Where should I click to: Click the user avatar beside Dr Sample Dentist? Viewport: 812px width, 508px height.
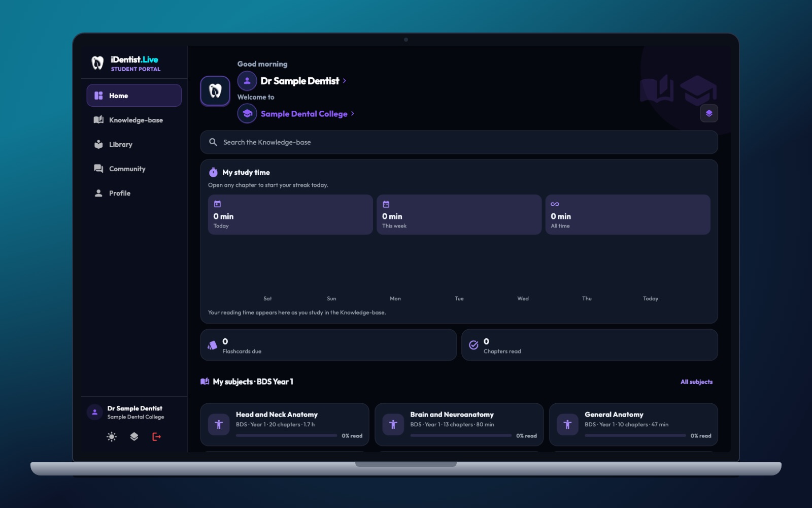[x=247, y=81]
